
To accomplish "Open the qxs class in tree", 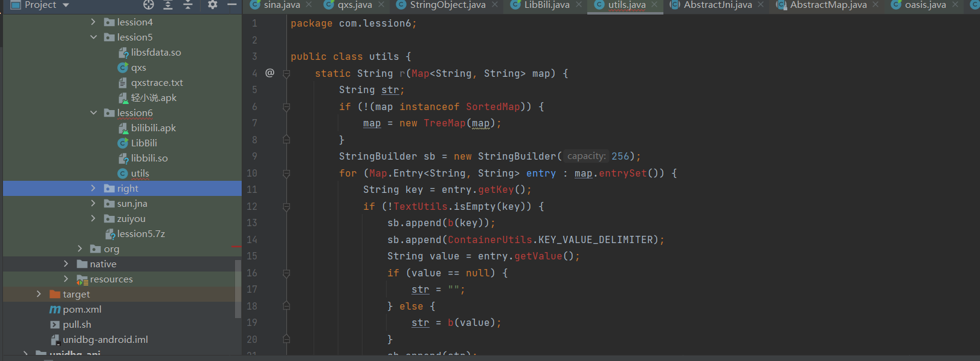I will (138, 68).
